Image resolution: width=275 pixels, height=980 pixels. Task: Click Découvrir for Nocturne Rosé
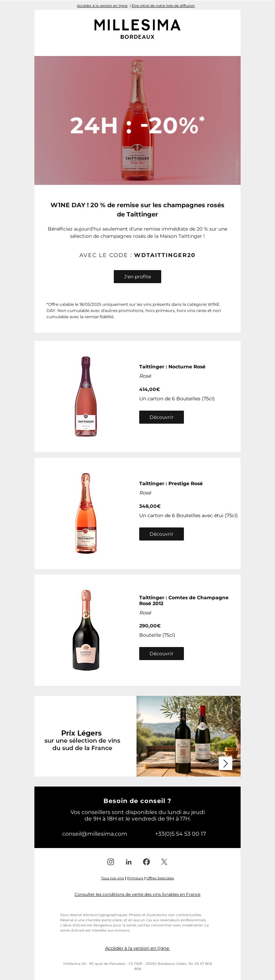pos(161,417)
